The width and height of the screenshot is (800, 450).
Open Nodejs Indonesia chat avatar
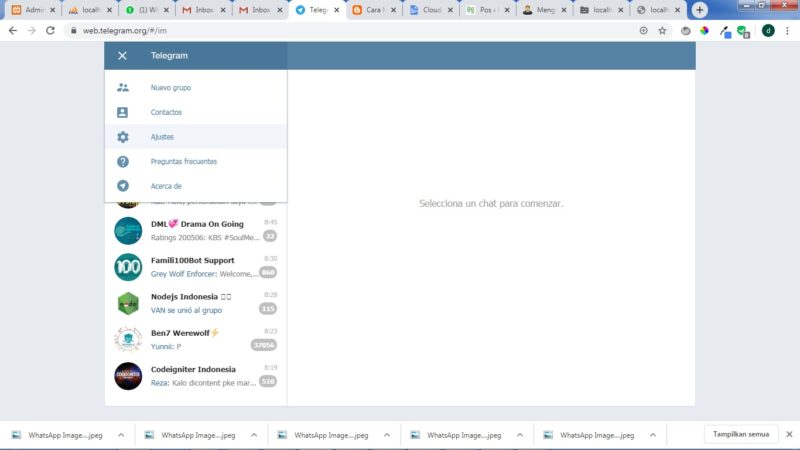tap(128, 304)
